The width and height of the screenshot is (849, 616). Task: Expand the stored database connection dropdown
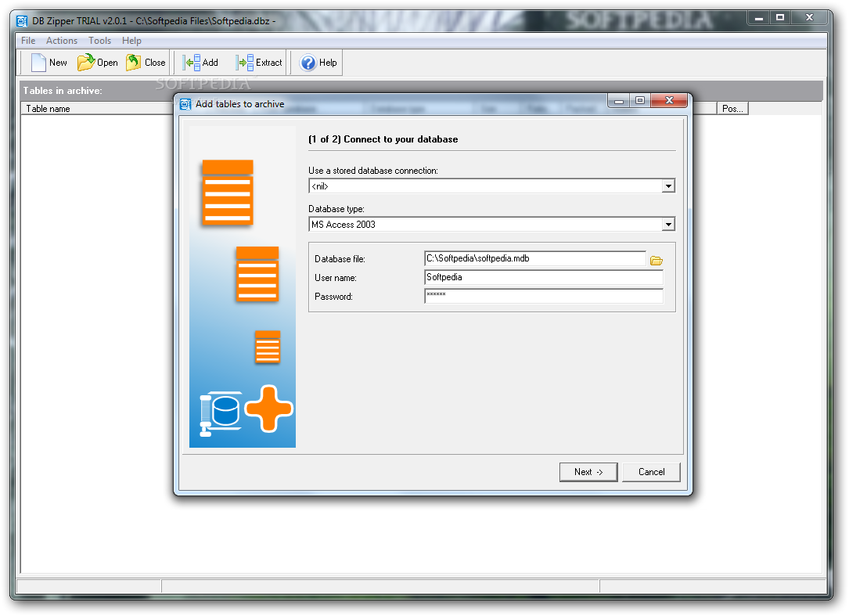coord(668,186)
